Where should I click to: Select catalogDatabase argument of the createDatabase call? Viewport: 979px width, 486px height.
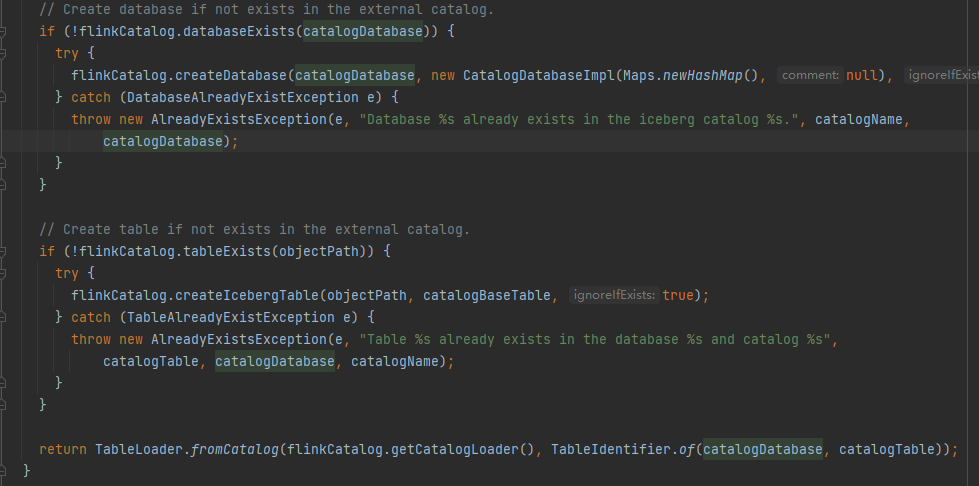click(355, 76)
